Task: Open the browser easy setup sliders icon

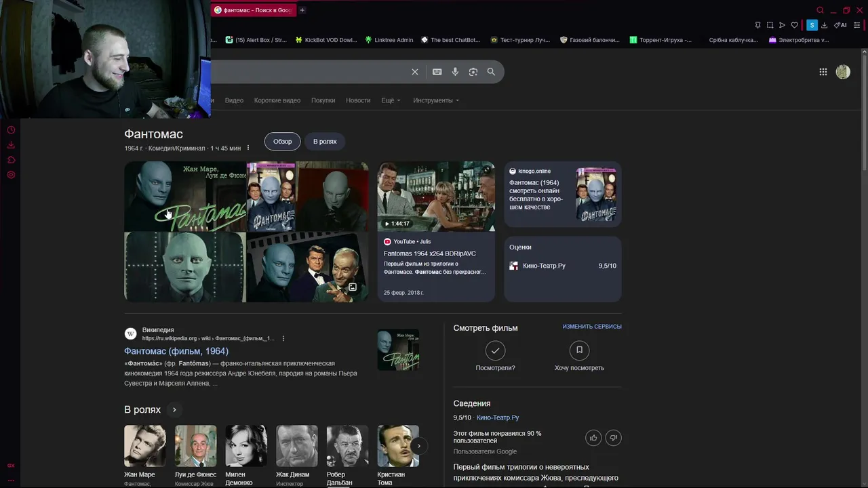Action: [857, 25]
